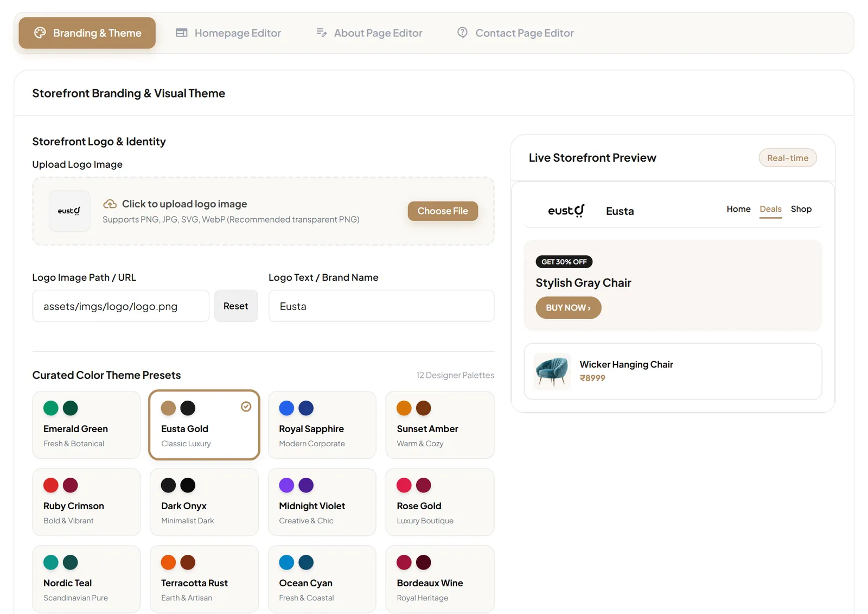Select the Midnight Violet palette
The image size is (868, 614).
322,502
